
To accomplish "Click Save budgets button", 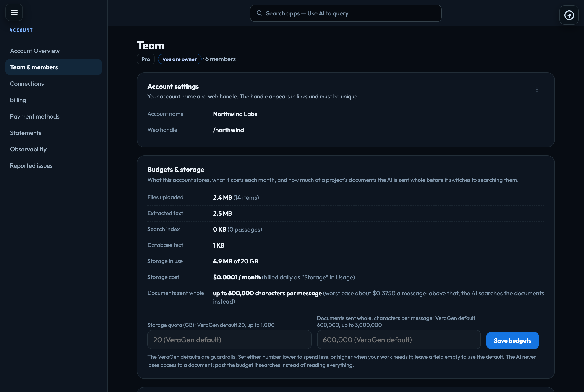I will tap(512, 340).
